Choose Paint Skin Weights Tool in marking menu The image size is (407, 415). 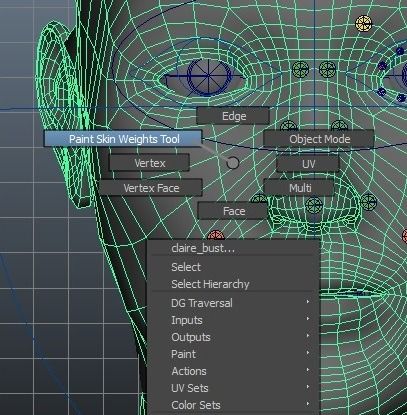coord(123,139)
